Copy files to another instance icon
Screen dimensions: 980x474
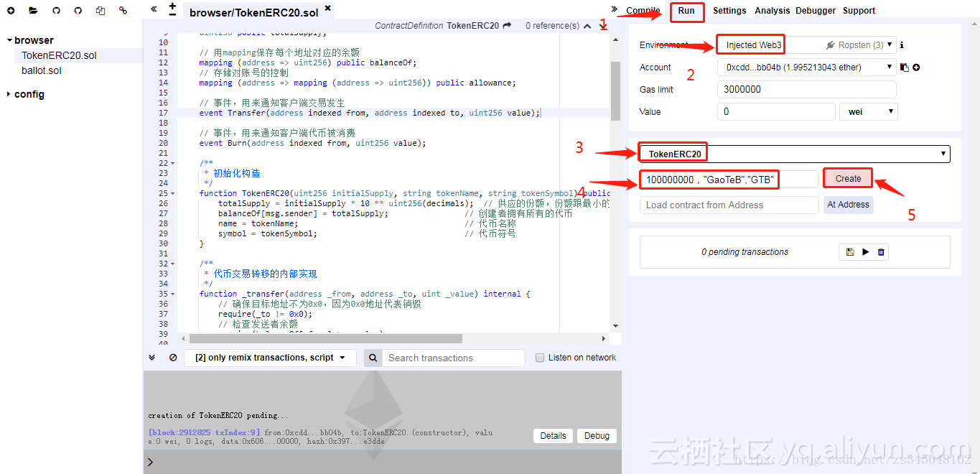click(101, 11)
